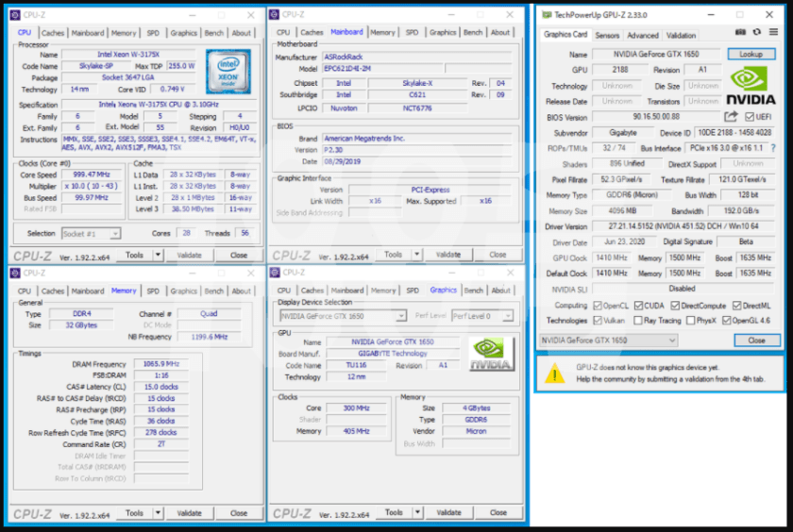Viewport: 793px width, 532px height.
Task: Open the GPU selection dropdown in GPU-Z
Action: [x=609, y=341]
